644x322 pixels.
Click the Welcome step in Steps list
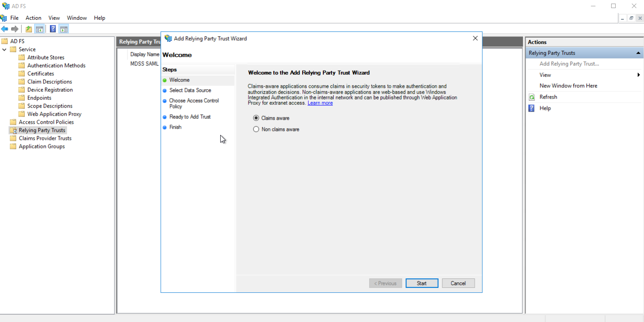[179, 80]
